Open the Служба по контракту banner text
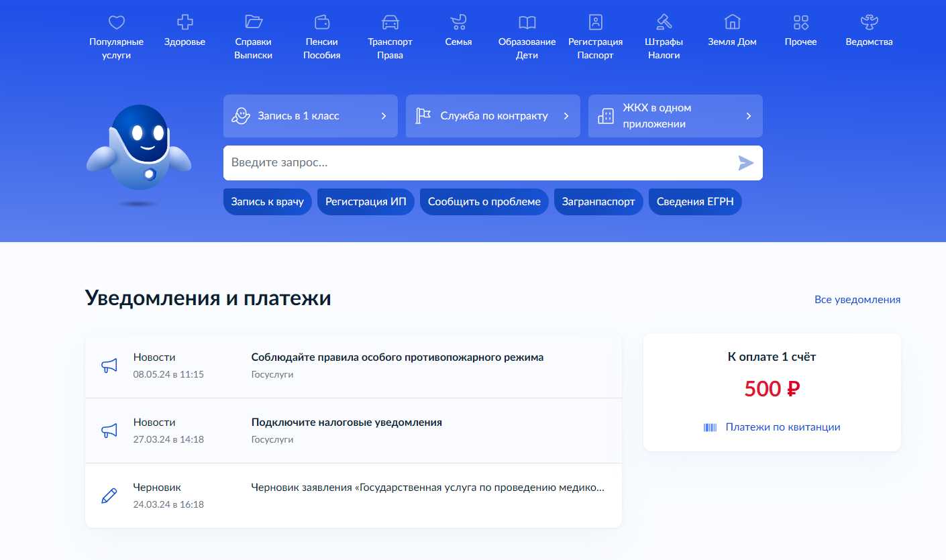This screenshot has width=946, height=560. coord(494,116)
